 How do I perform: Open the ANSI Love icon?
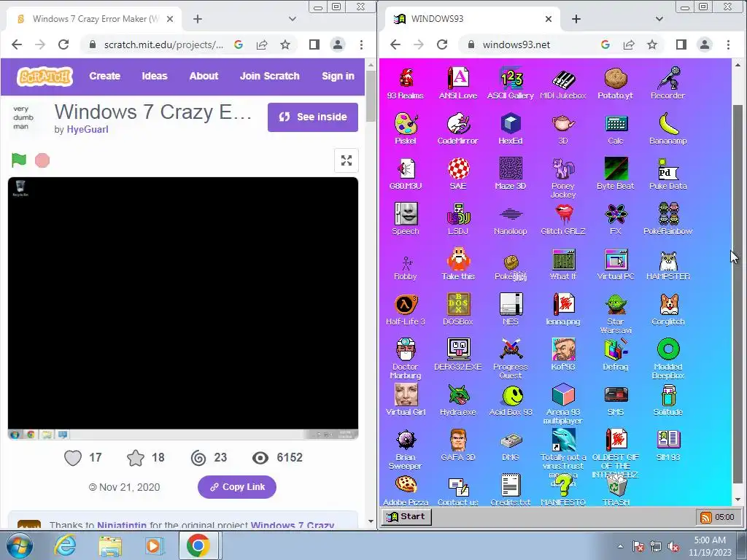point(458,83)
